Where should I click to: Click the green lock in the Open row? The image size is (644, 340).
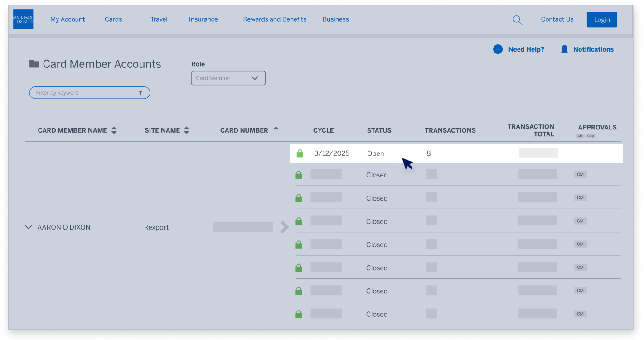point(300,153)
